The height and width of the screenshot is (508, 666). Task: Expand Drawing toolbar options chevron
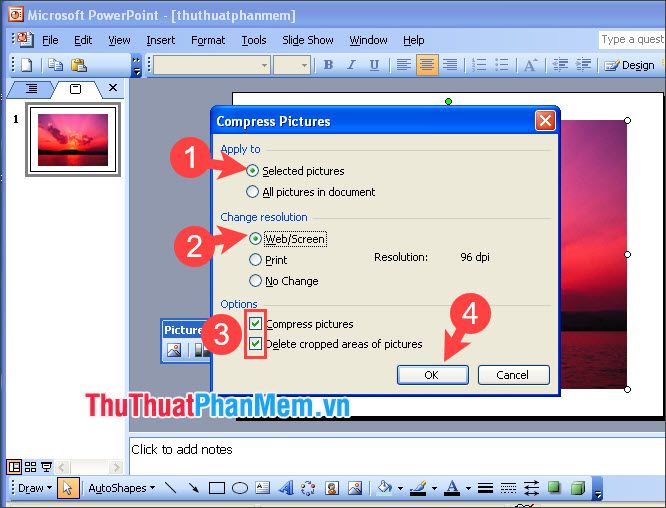pyautogui.click(x=598, y=488)
